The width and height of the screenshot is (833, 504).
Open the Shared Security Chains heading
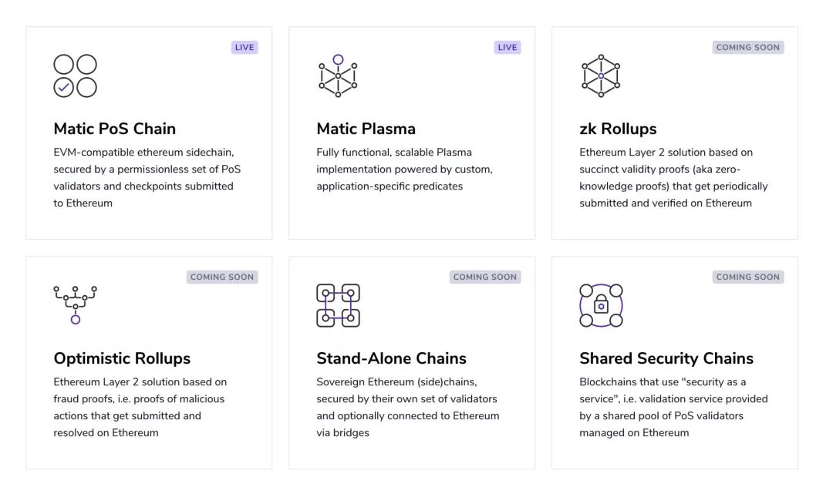click(x=666, y=358)
